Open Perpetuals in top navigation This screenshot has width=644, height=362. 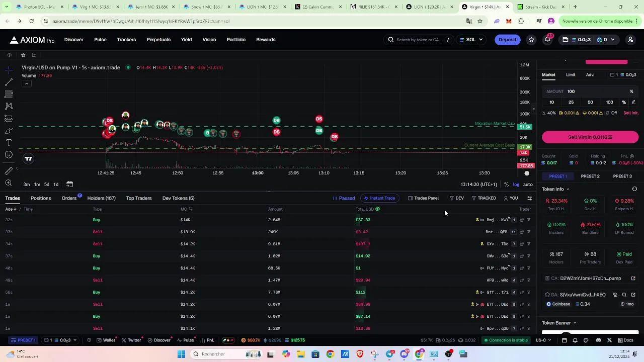(x=158, y=40)
